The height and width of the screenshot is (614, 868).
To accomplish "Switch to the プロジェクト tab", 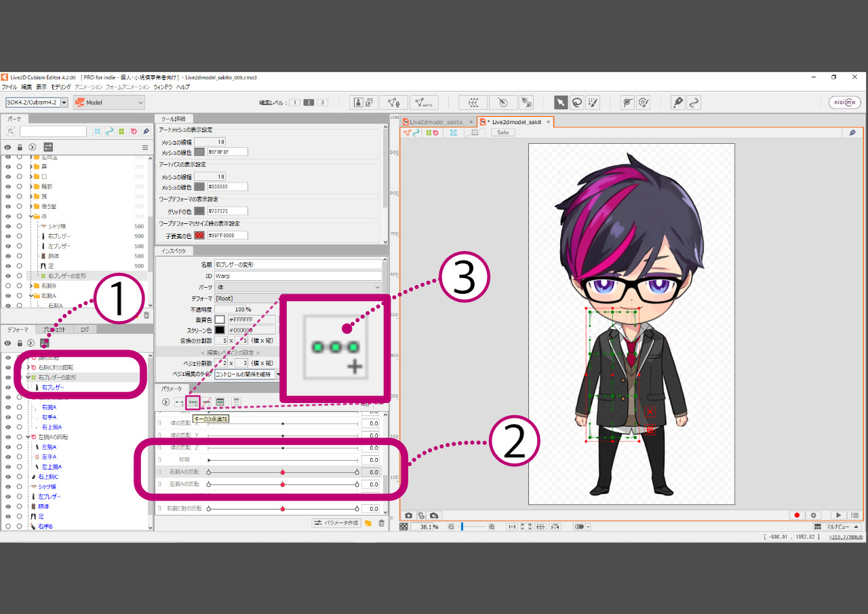I will 54,330.
